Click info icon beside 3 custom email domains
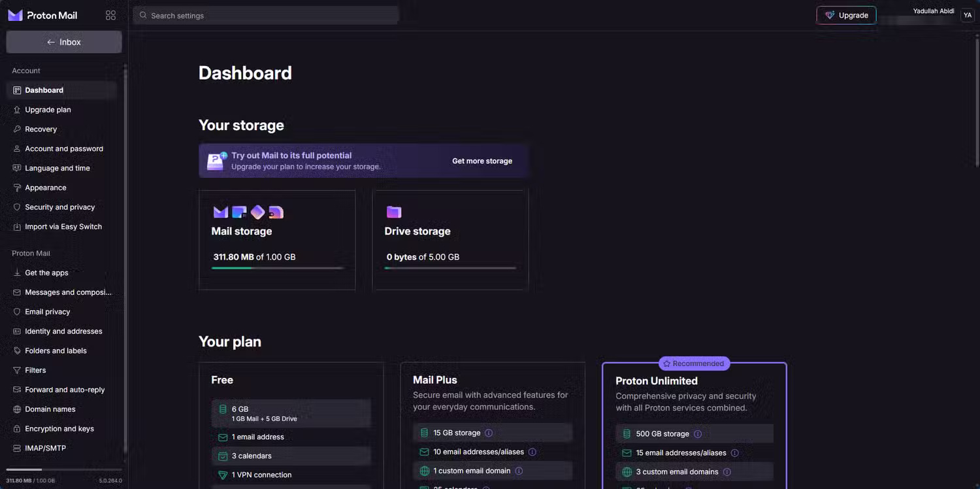 (x=727, y=472)
